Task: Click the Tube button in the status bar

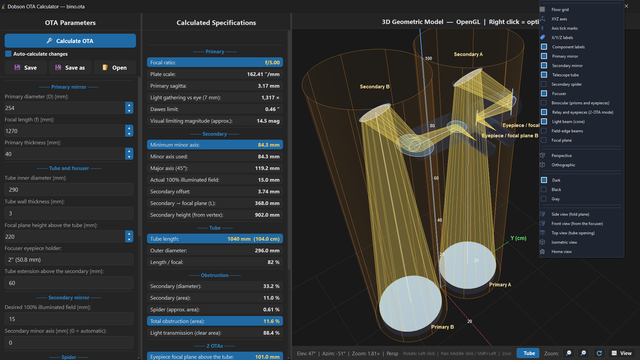Action: [529, 353]
